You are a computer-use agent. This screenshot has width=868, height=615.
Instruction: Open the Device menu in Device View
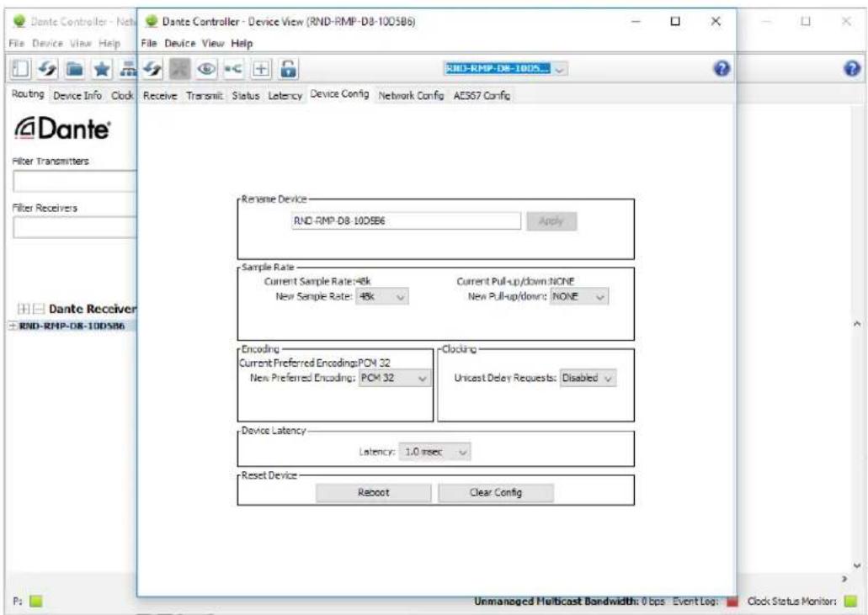click(180, 43)
